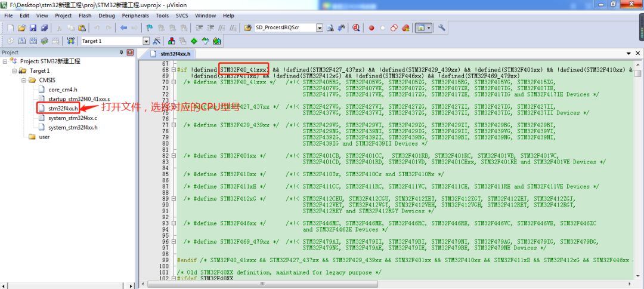644x289 pixels.
Task: Navigate forwards arrow icon
Action: pyautogui.click(x=134, y=28)
